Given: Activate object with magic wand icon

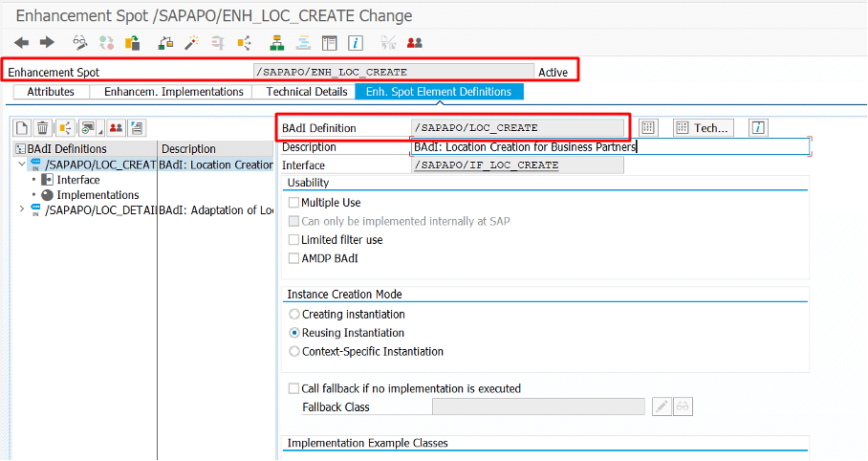Looking at the screenshot, I should pos(191,43).
